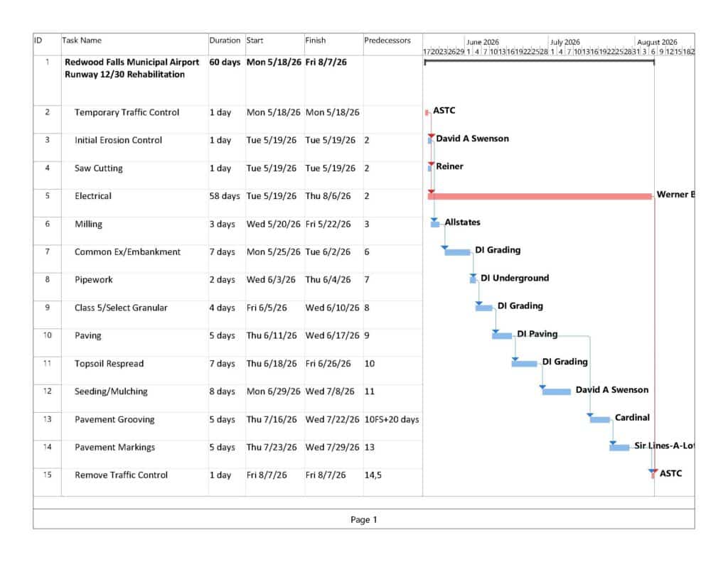This screenshot has height=562, width=728.
Task: Click the Pavement Markings Gantt bar
Action: click(x=619, y=448)
